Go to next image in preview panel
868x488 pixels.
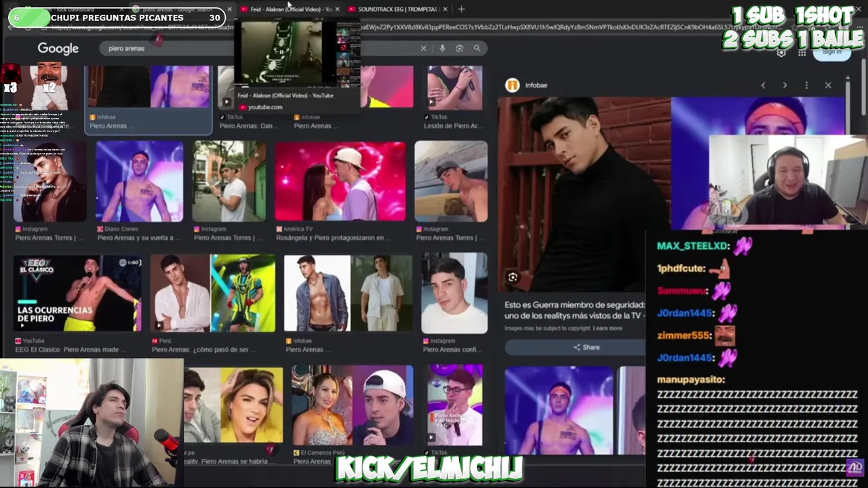pyautogui.click(x=785, y=85)
